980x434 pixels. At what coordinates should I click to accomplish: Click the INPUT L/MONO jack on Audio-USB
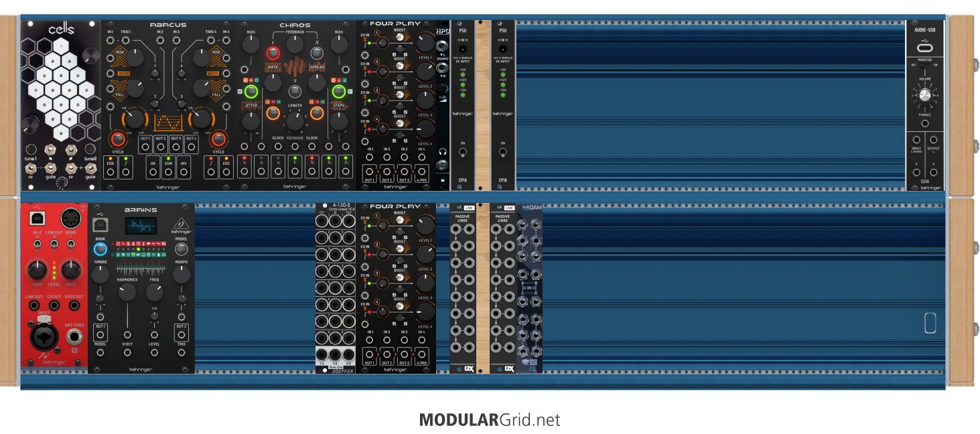pyautogui.click(x=916, y=140)
